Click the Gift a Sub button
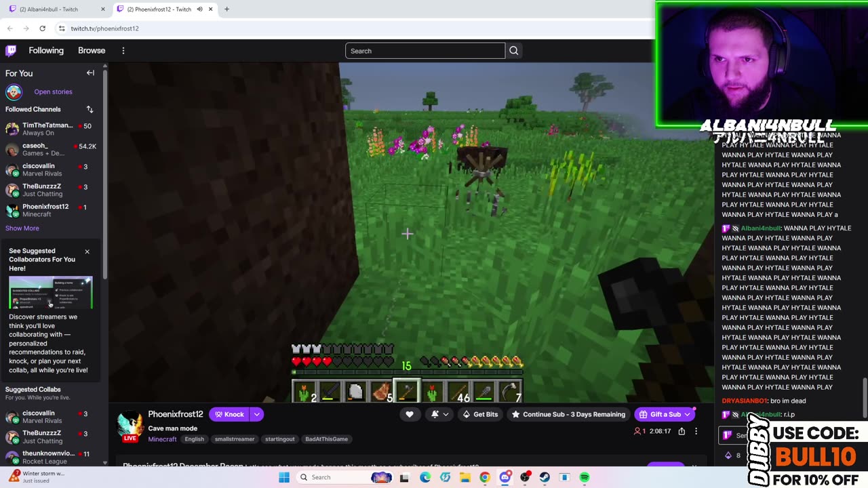This screenshot has width=868, height=488. click(665, 414)
